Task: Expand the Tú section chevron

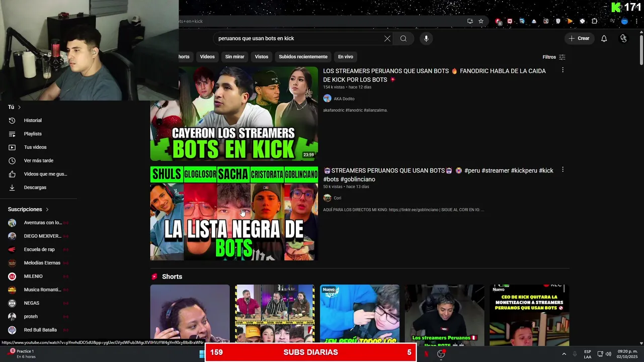Action: (x=20, y=107)
